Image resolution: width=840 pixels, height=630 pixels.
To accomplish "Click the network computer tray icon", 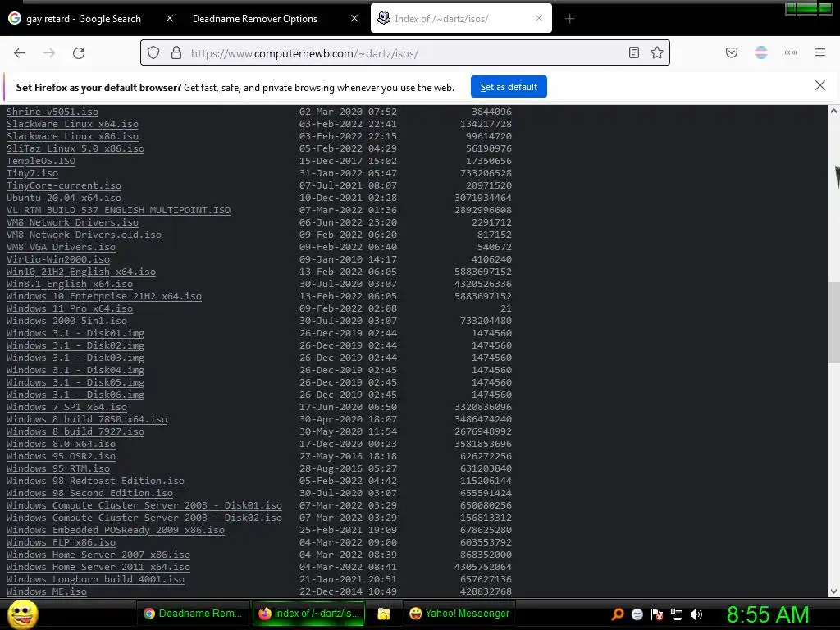I will click(x=677, y=614).
